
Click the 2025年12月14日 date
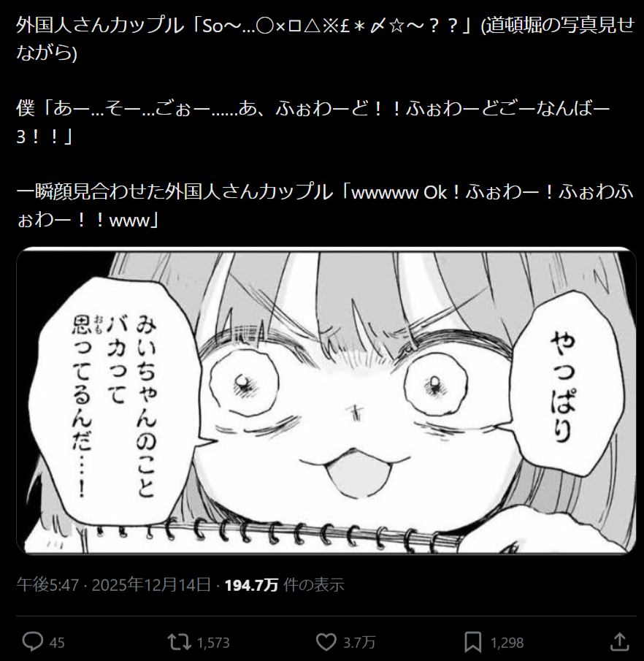(x=151, y=585)
